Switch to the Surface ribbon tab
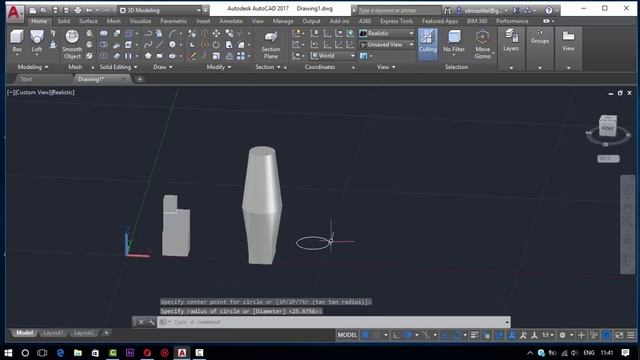Screen dimensions: 640x360 (x=89, y=21)
